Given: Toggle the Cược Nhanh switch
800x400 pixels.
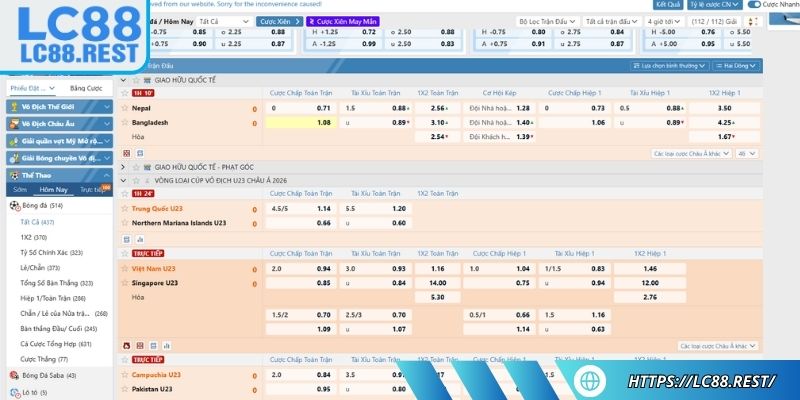Looking at the screenshot, I should tap(754, 5).
